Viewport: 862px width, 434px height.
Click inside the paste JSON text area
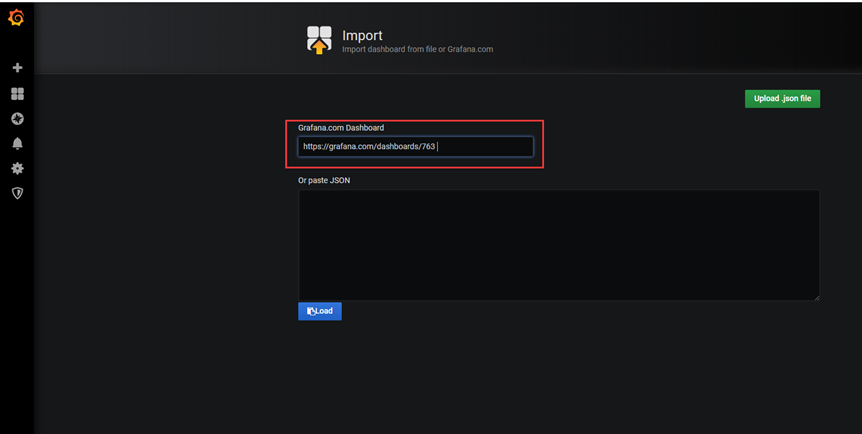[x=559, y=245]
